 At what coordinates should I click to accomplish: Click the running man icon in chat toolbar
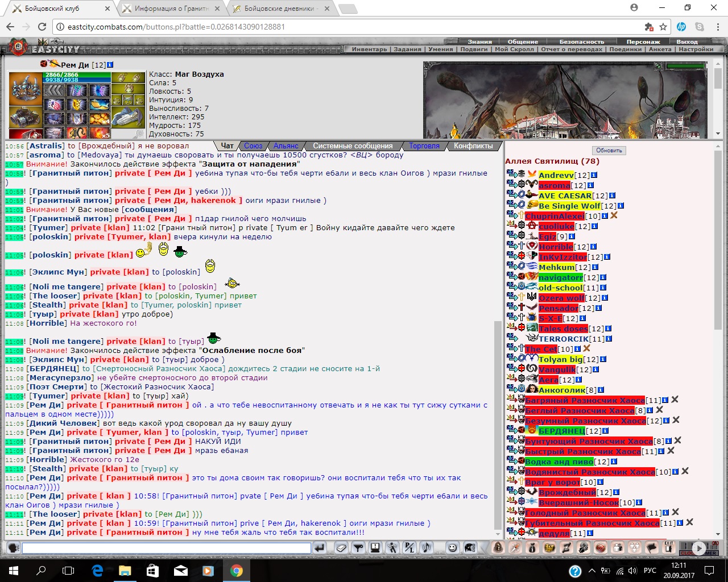[392, 548]
